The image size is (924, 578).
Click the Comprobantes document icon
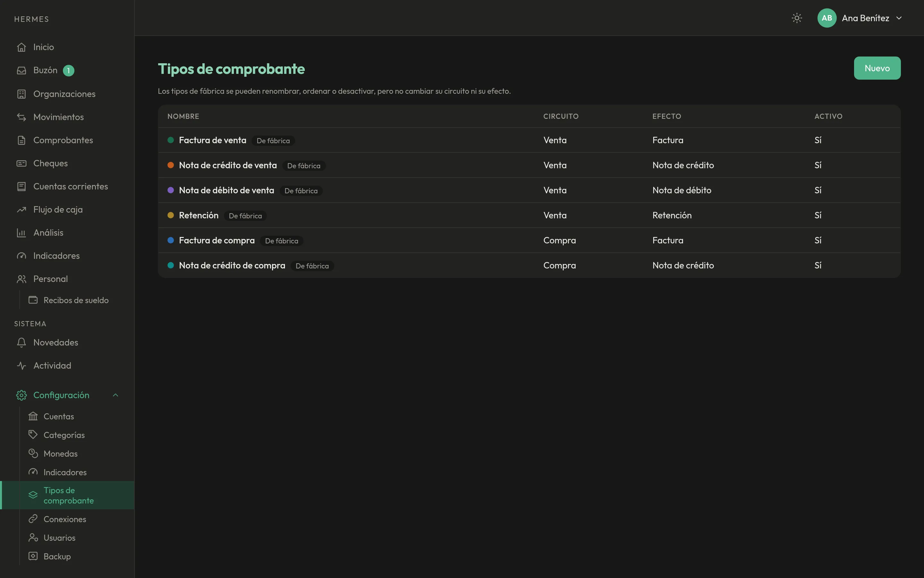(21, 140)
